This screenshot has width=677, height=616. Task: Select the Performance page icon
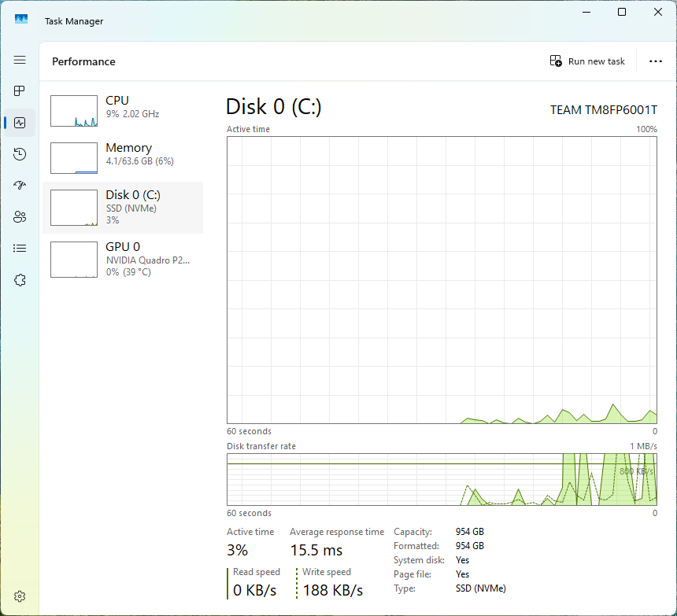pyautogui.click(x=20, y=123)
